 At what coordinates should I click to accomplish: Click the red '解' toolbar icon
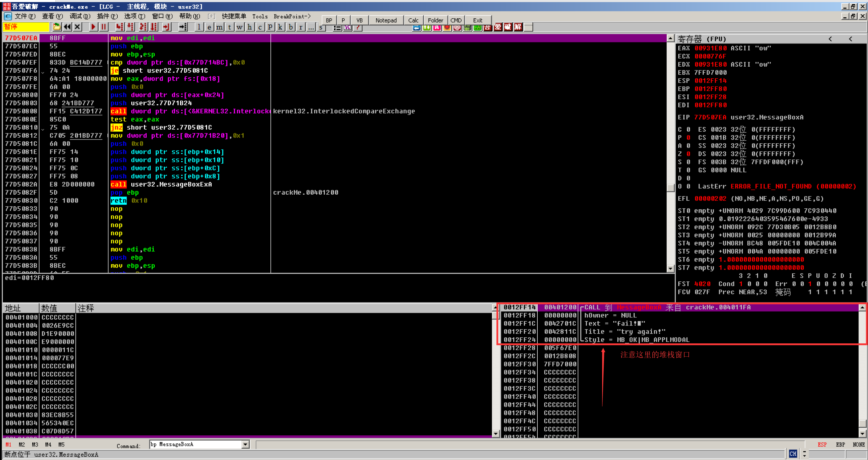click(x=518, y=27)
